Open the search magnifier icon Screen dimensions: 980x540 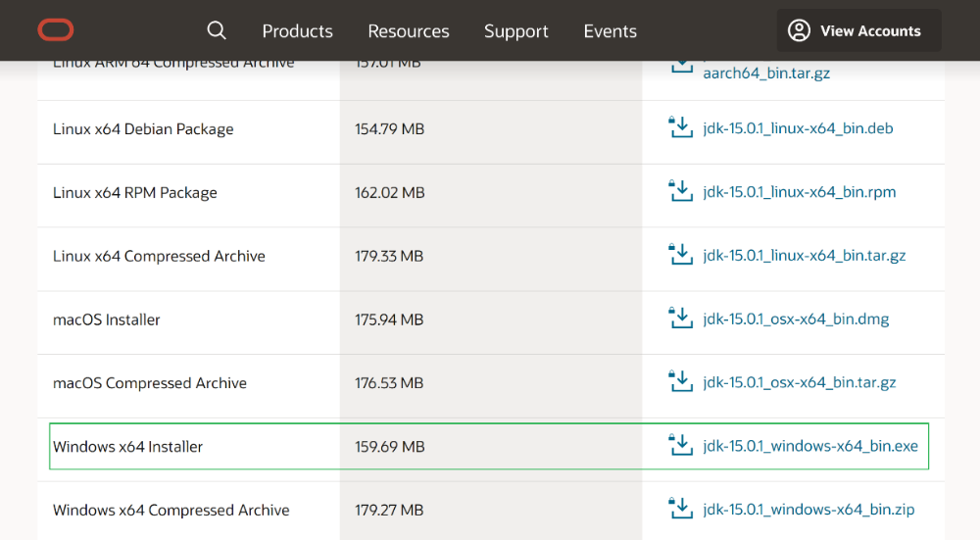click(217, 30)
